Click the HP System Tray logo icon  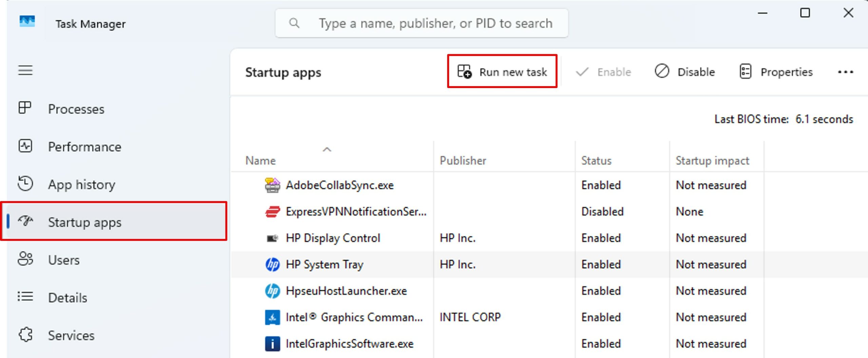272,265
